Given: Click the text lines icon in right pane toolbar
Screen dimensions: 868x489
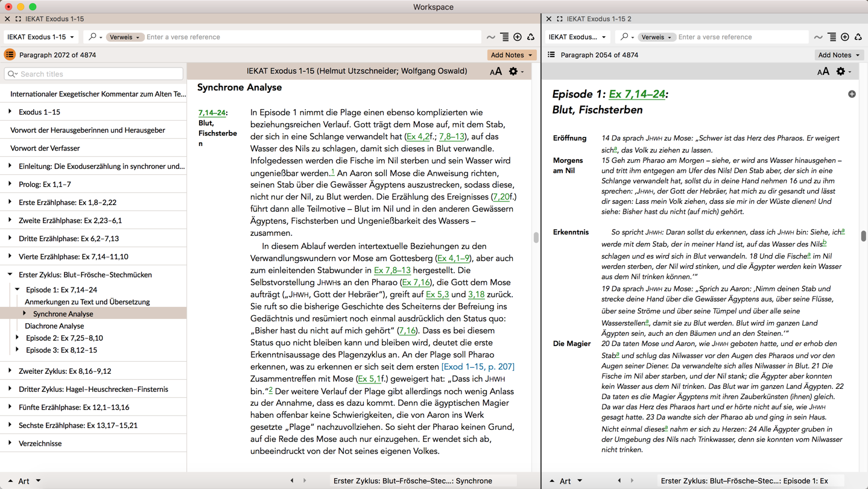Looking at the screenshot, I should click(x=832, y=37).
